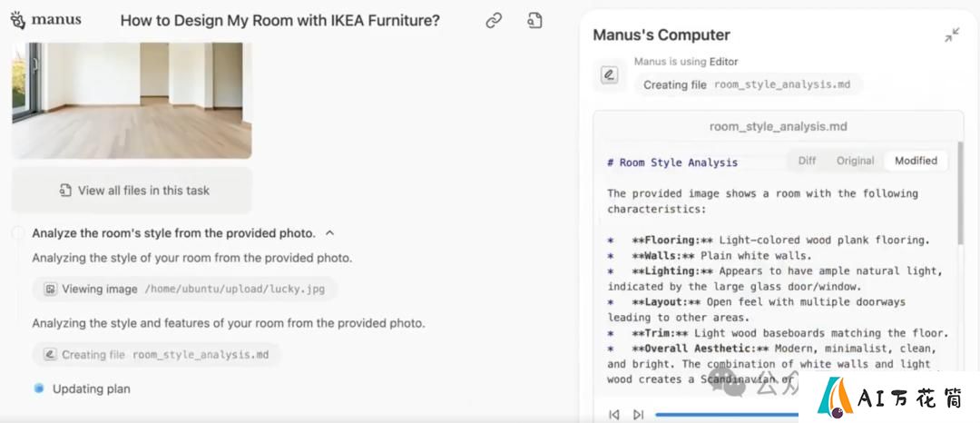Click the 'Manus is using Editor' status text
The width and height of the screenshot is (980, 423).
pos(686,62)
